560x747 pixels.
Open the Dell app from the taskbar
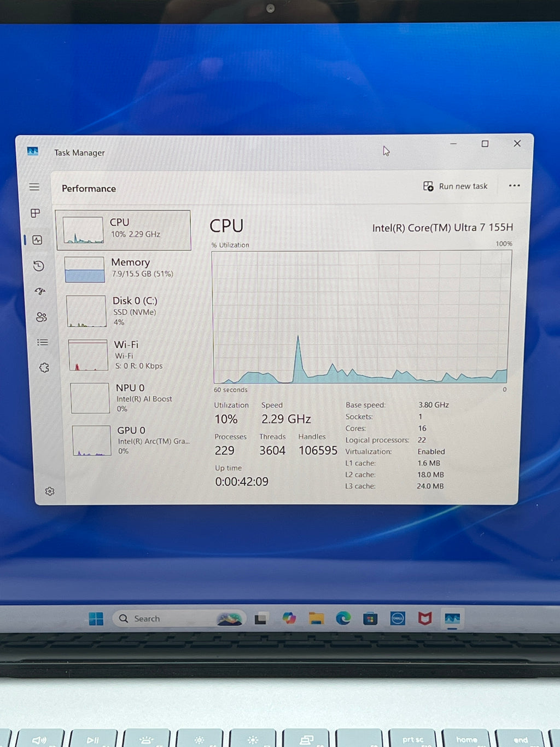point(398,619)
